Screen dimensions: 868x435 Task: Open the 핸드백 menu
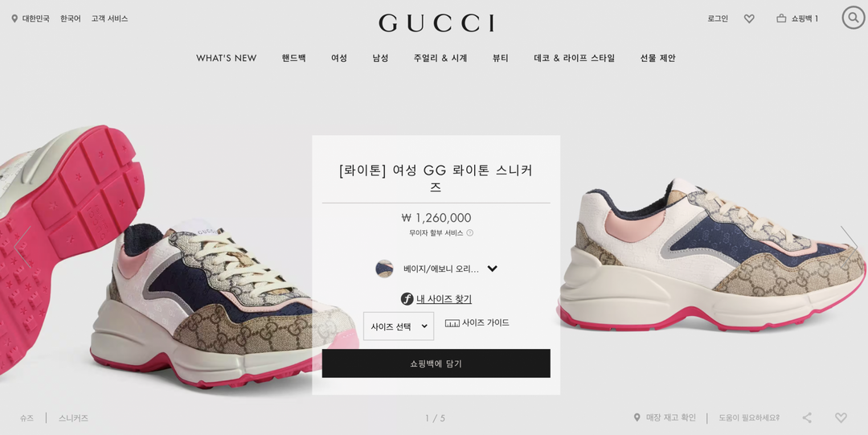[x=293, y=58]
